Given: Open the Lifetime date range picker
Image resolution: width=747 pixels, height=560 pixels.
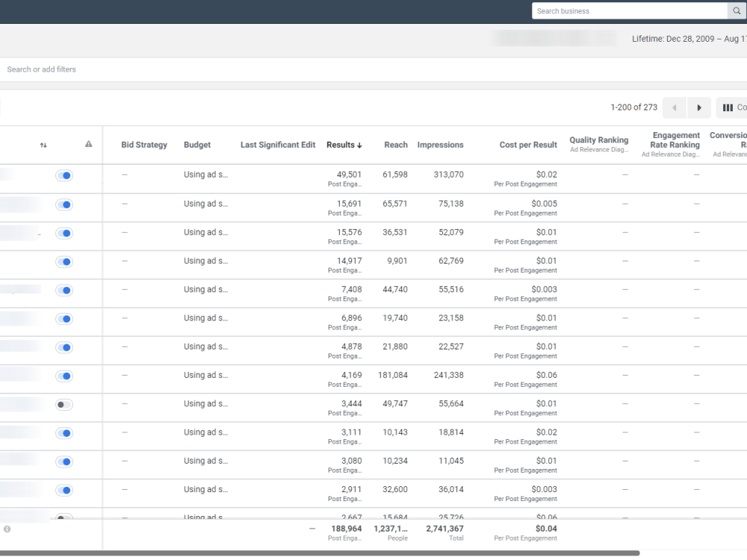Looking at the screenshot, I should pos(689,39).
